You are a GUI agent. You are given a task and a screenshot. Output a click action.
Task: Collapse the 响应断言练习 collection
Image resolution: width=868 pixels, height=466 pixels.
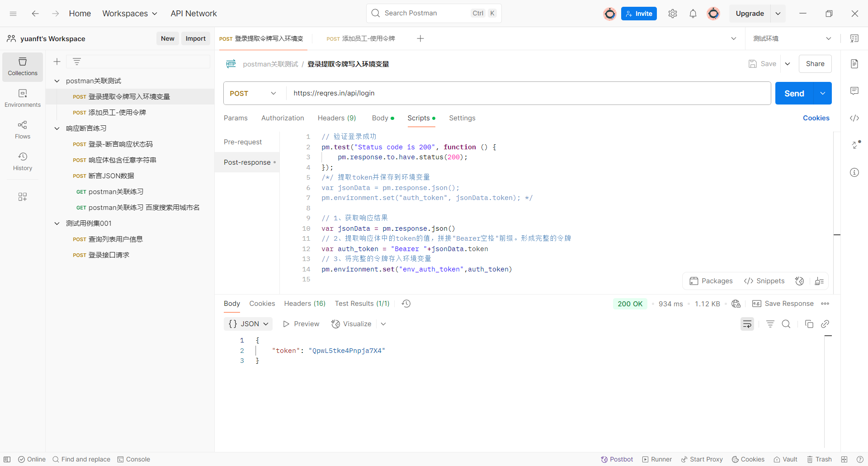(x=57, y=128)
